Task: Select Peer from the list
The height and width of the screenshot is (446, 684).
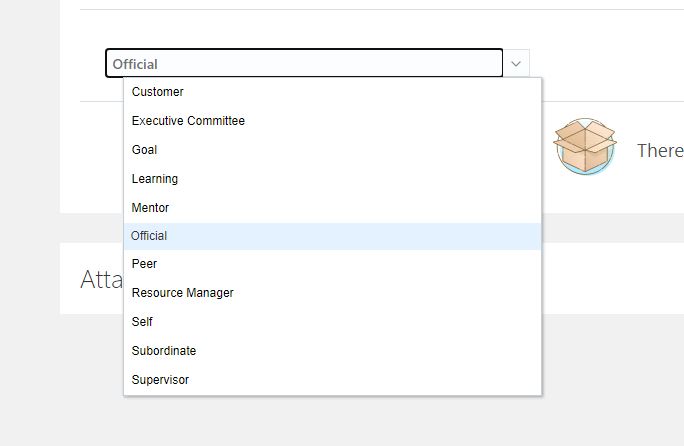Action: point(332,264)
